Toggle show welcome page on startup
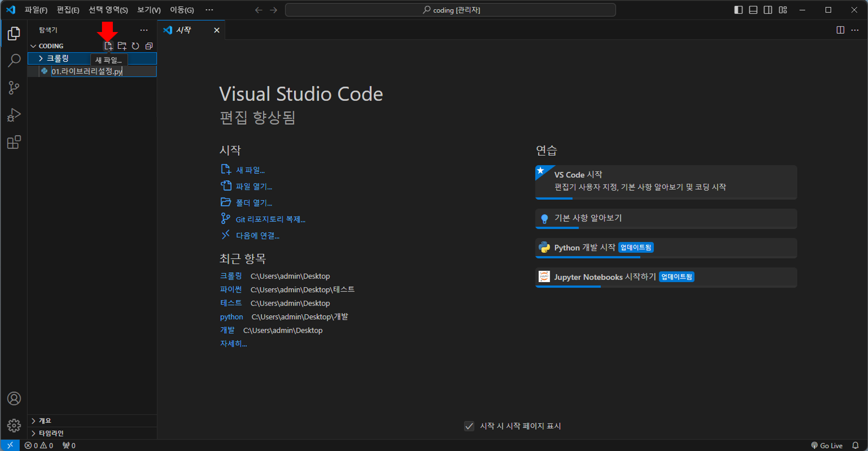Image resolution: width=868 pixels, height=451 pixels. [x=469, y=426]
